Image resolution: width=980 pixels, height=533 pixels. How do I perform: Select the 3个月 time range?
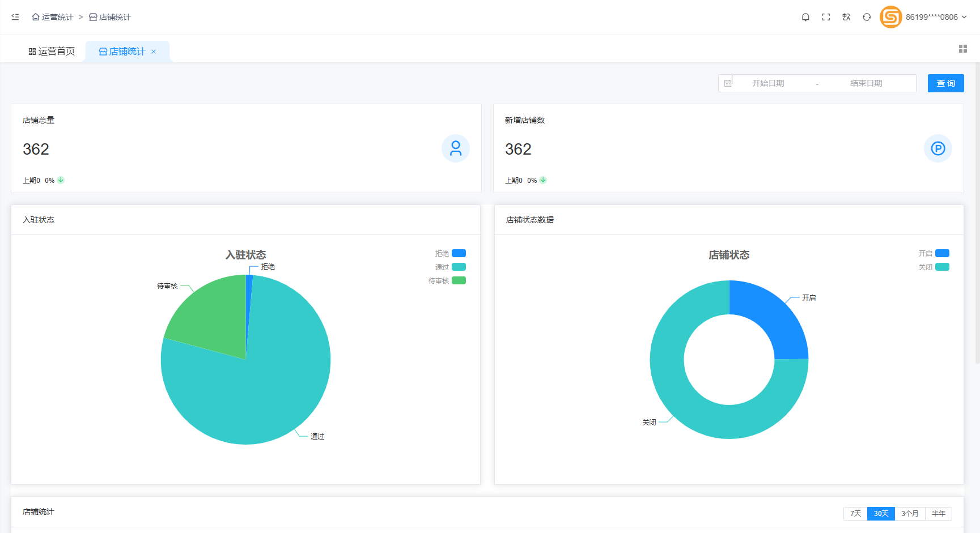[x=910, y=513]
